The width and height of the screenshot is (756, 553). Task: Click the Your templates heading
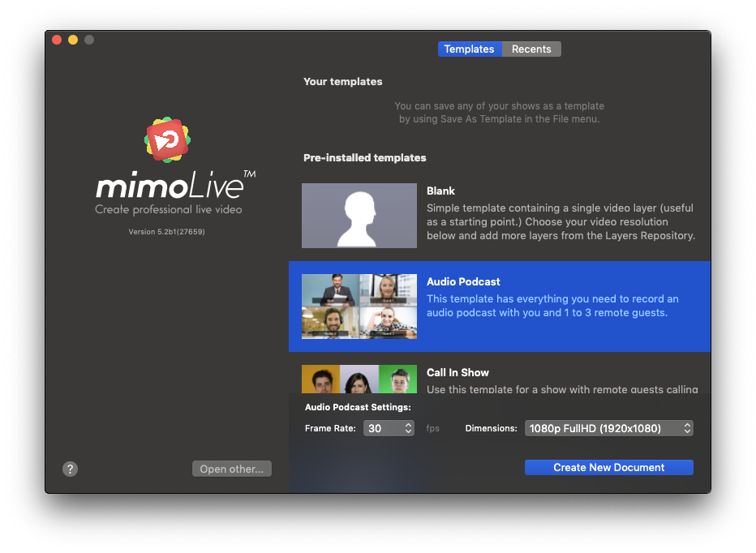point(343,81)
